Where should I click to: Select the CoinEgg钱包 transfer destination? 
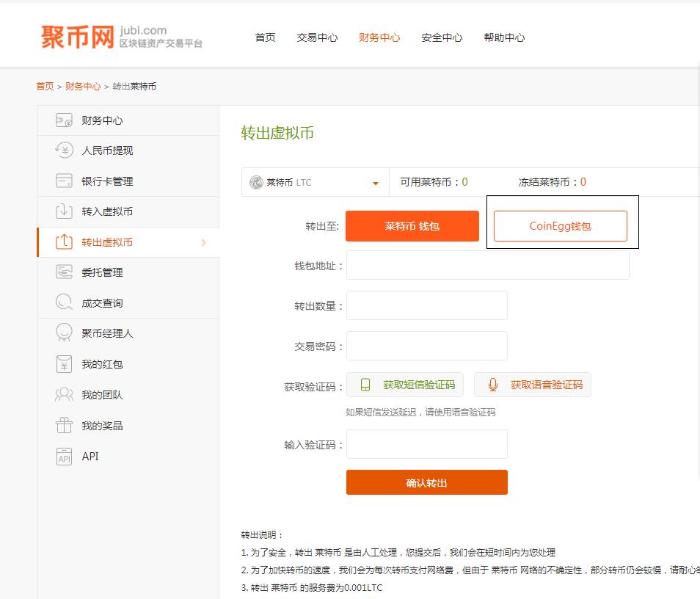560,226
